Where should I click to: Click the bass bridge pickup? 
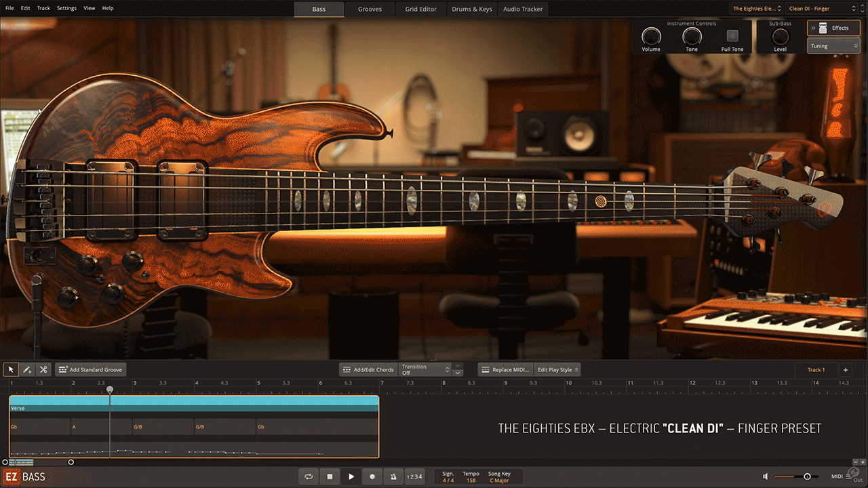pyautogui.click(x=112, y=201)
